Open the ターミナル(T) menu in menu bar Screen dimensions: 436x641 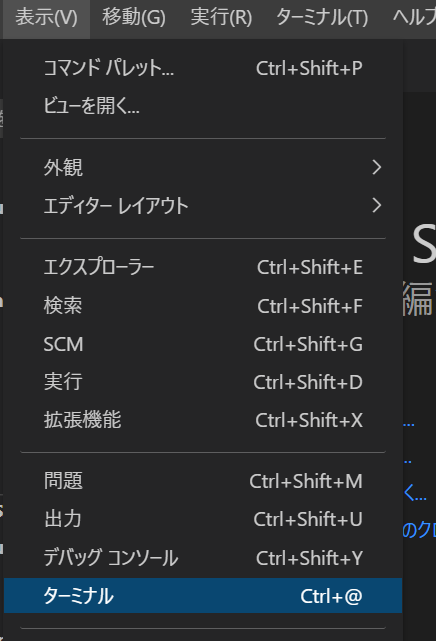322,18
